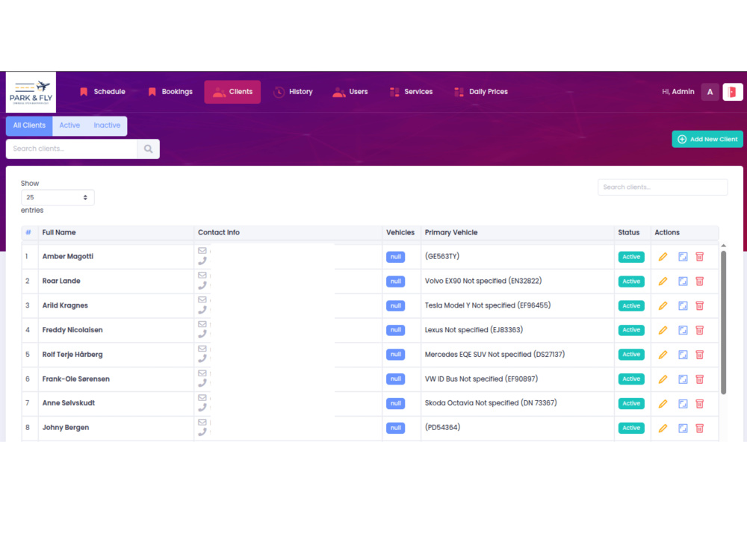
Task: Open the blue view icon for Rolf Terje Hårberg
Action: [684, 355]
